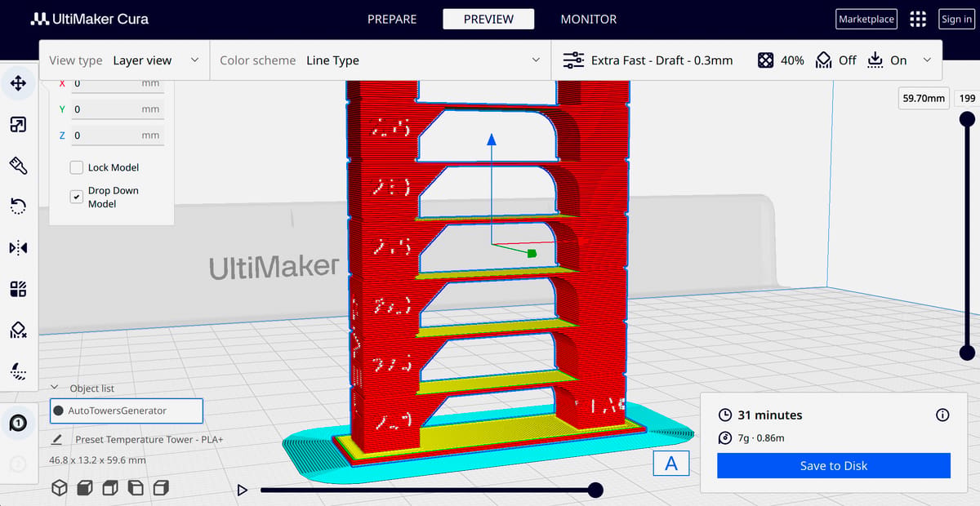Select the Scale tool

coord(18,125)
